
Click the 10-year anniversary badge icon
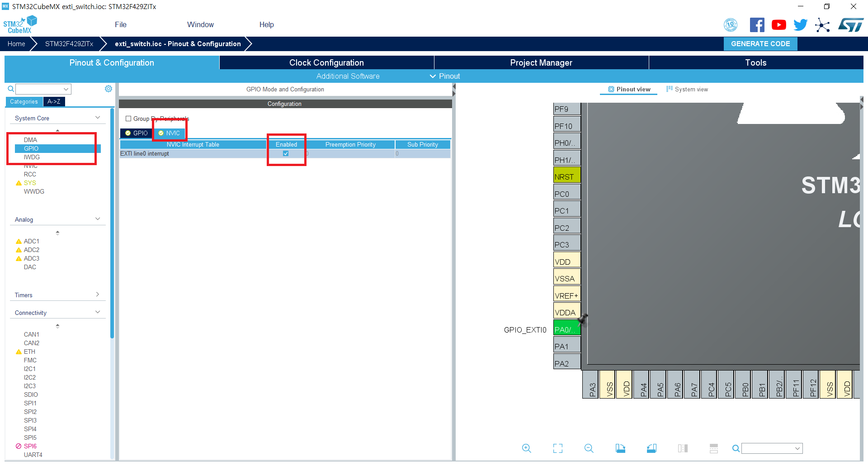(x=731, y=25)
